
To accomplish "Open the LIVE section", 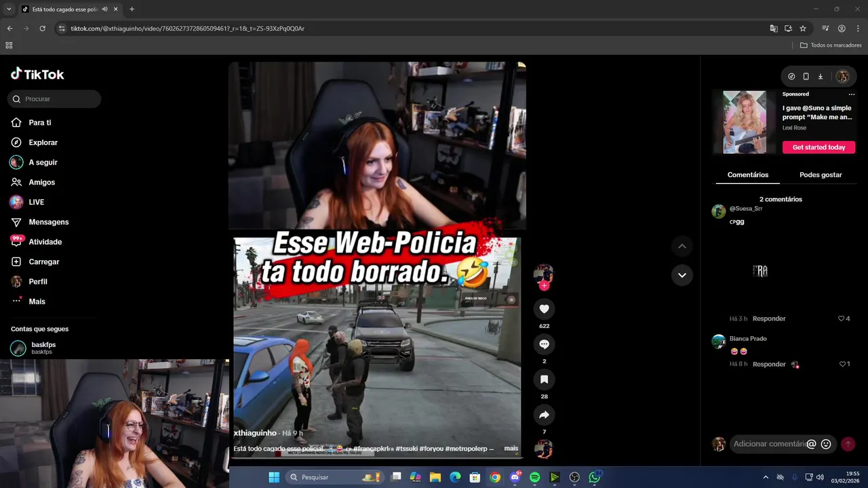I will 35,202.
